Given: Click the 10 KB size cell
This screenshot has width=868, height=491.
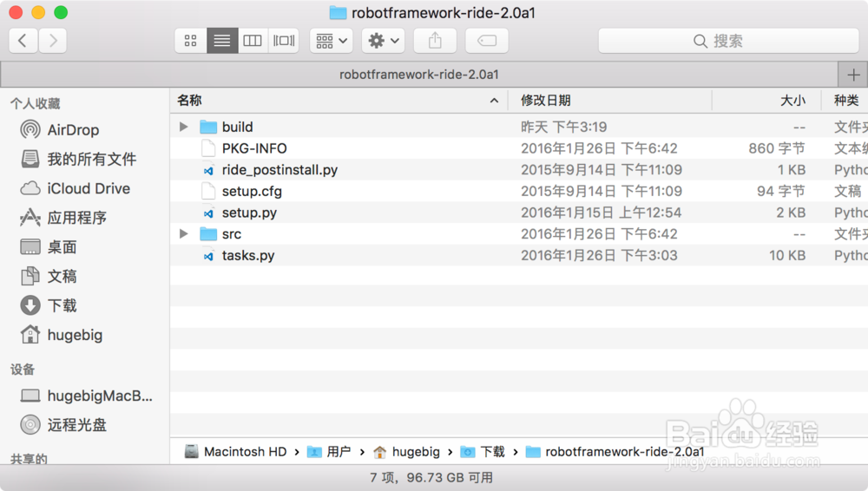Looking at the screenshot, I should pos(787,255).
